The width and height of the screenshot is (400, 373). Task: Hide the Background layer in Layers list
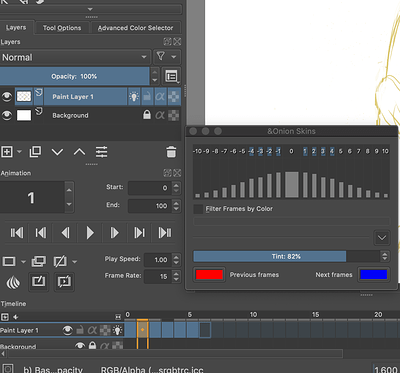tap(7, 115)
